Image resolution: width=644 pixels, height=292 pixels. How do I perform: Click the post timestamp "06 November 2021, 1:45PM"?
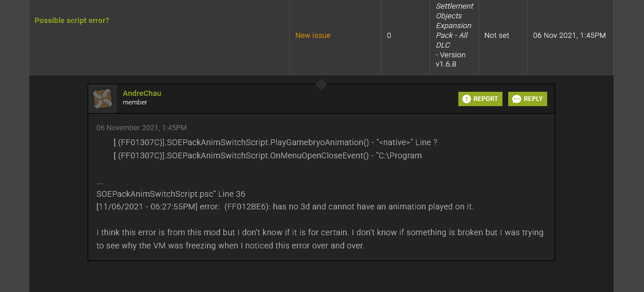tap(142, 128)
